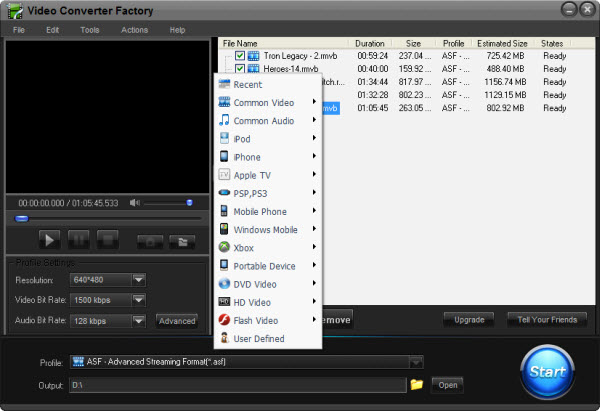Click the Advanced settings button
Image resolution: width=600 pixels, height=411 pixels.
click(177, 321)
